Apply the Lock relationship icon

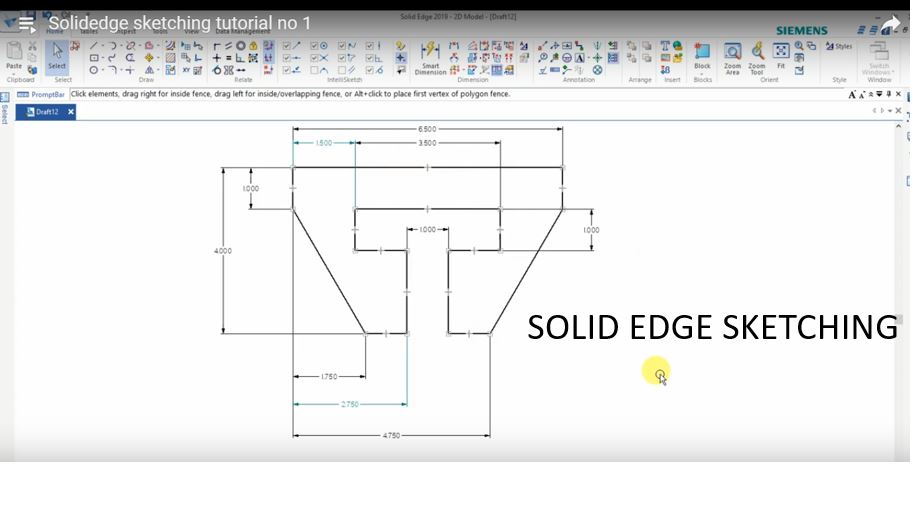click(253, 45)
